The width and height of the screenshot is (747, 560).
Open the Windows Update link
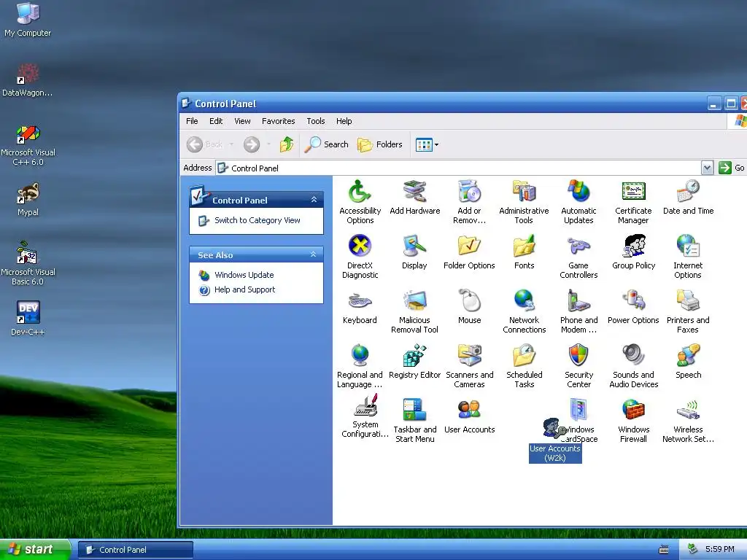click(x=244, y=275)
